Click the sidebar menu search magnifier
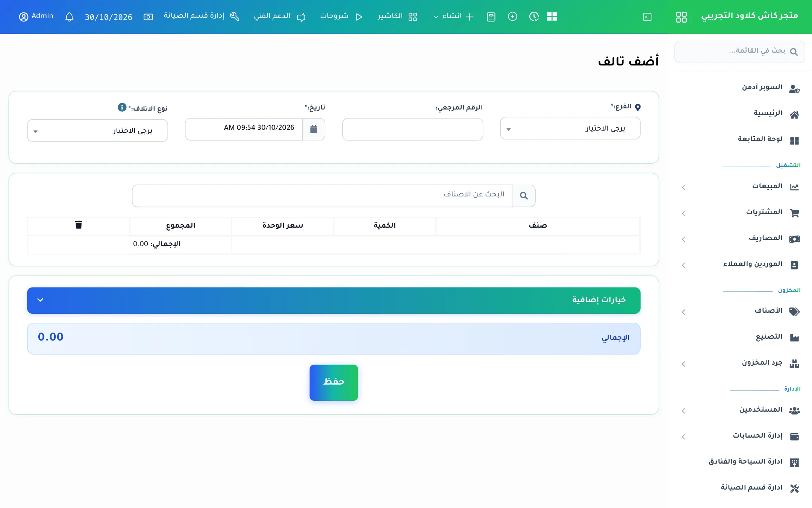This screenshot has width=812, height=508. coord(794,52)
